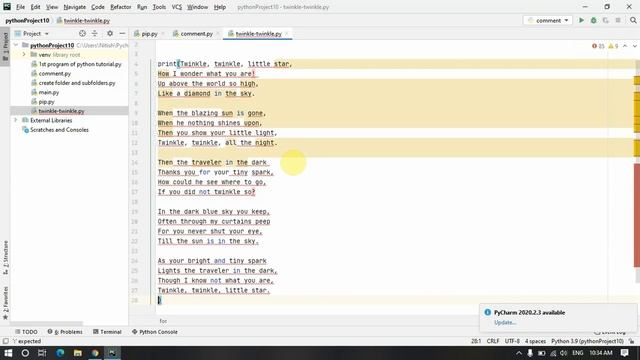Click Collapse All icon in Project panel
This screenshot has width=640, height=360.
click(x=95, y=33)
